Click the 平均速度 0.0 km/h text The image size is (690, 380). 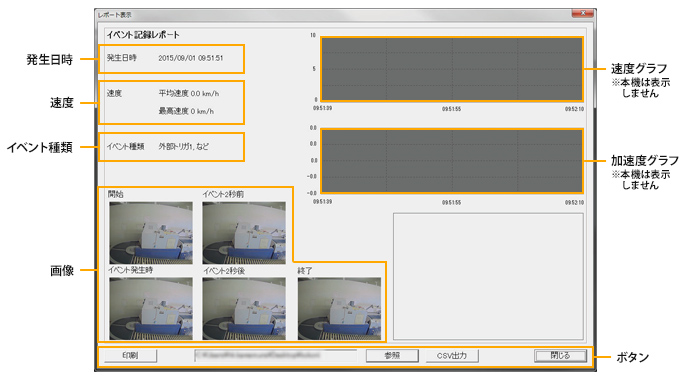tap(189, 93)
